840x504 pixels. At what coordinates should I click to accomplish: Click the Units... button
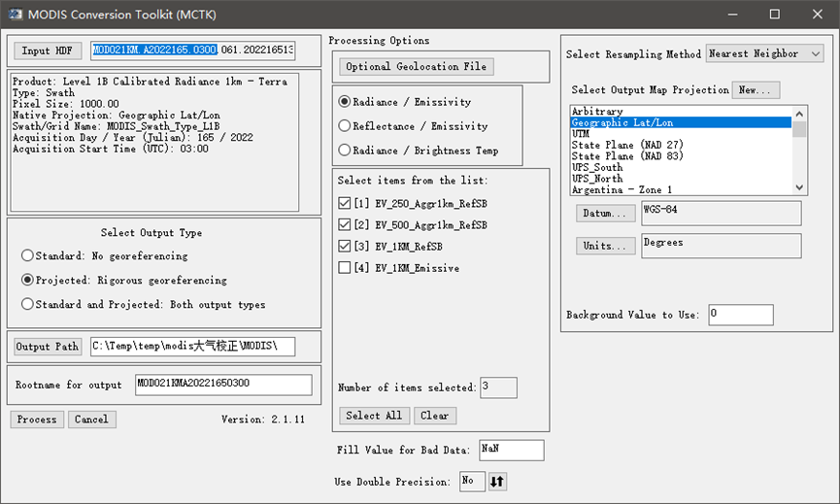[605, 246]
